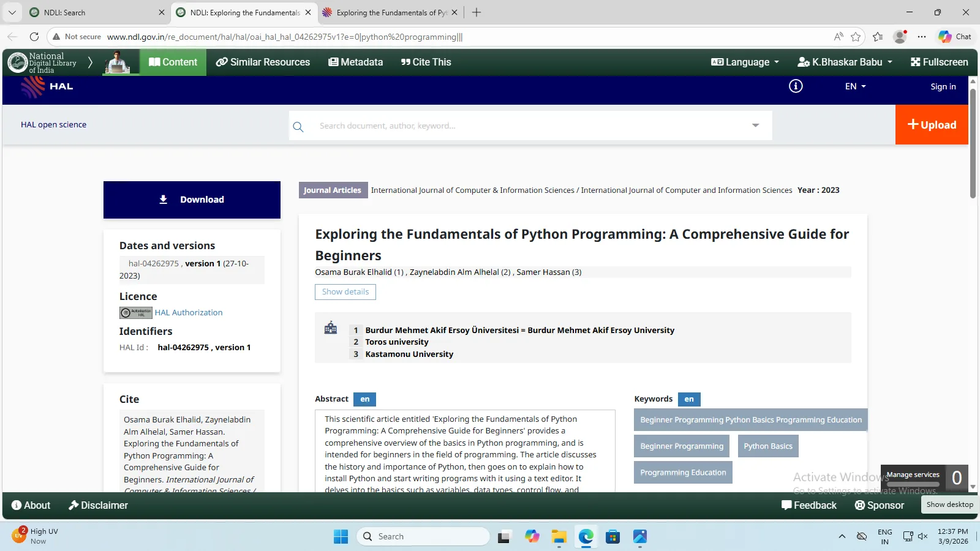Click the Show details button
980x551 pixels.
[345, 292]
